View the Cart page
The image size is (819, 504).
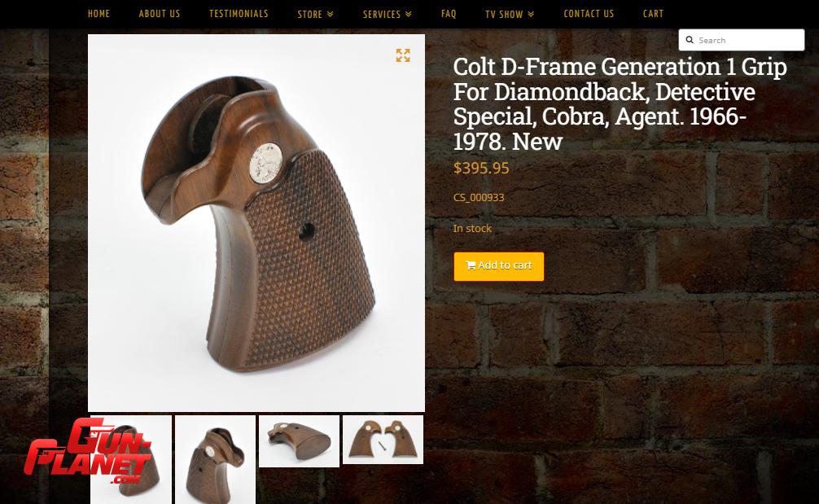pyautogui.click(x=653, y=14)
